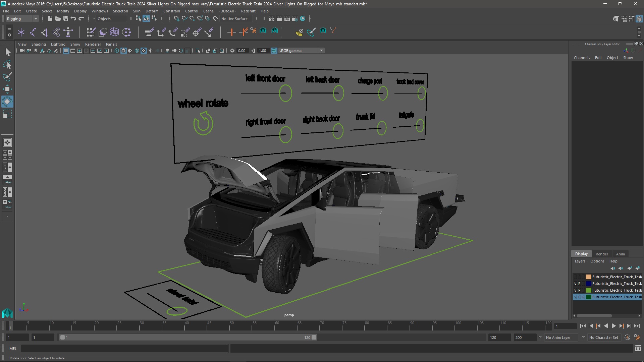The height and width of the screenshot is (362, 644).
Task: Select the Create Joint shelf tool
Action: 33,32
